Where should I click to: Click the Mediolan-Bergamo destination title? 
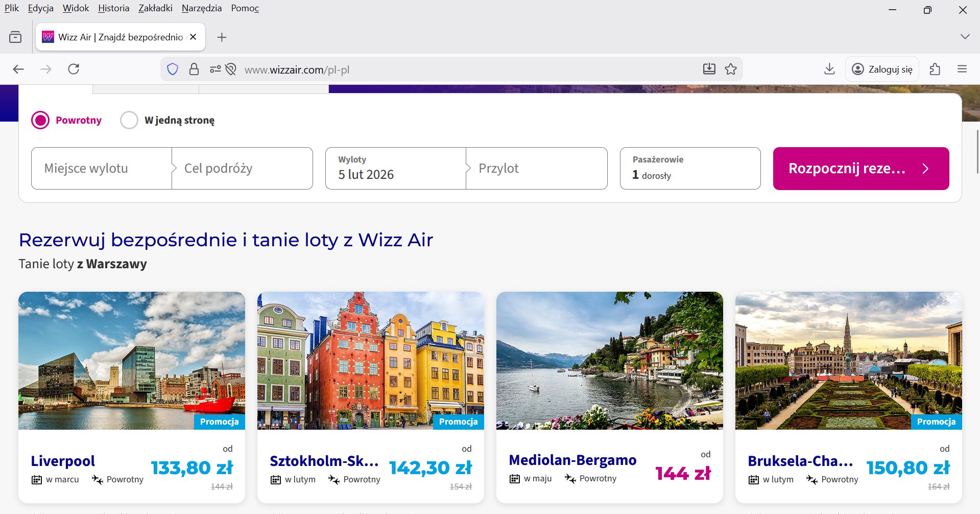pyautogui.click(x=572, y=460)
